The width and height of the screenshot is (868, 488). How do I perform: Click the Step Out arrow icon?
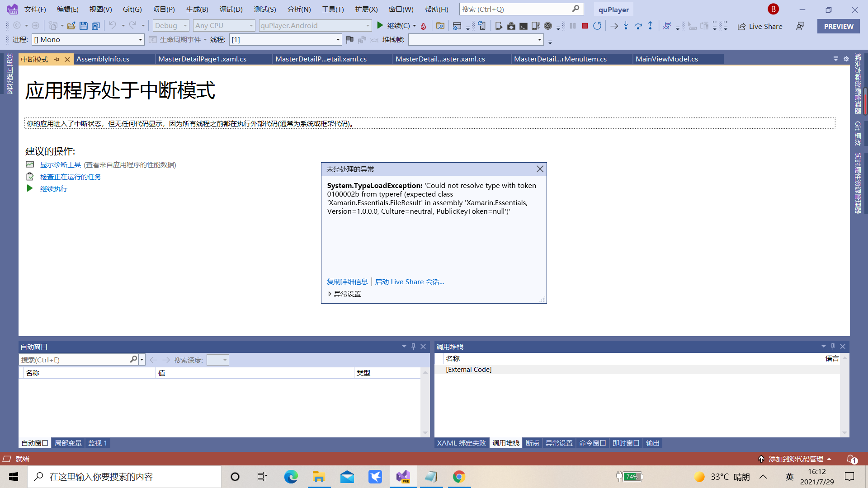pyautogui.click(x=650, y=26)
